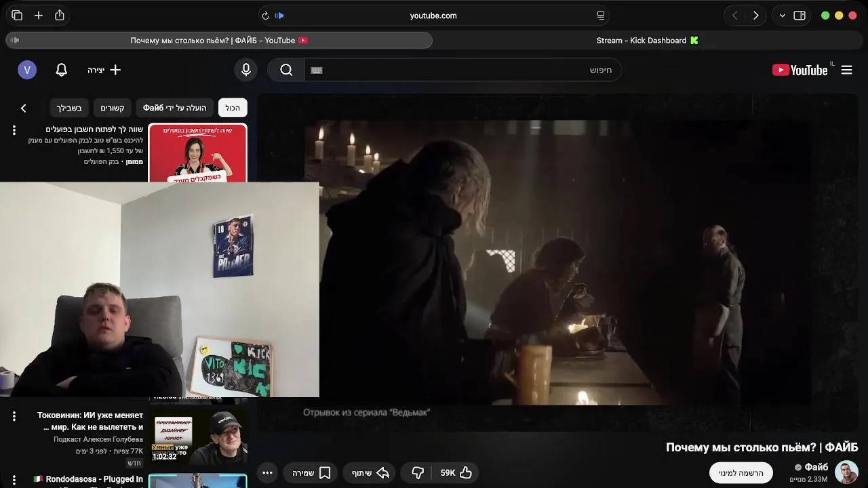Screen dimensions: 868x488
Task: Open the page menu icon in address bar
Action: click(x=600, y=16)
